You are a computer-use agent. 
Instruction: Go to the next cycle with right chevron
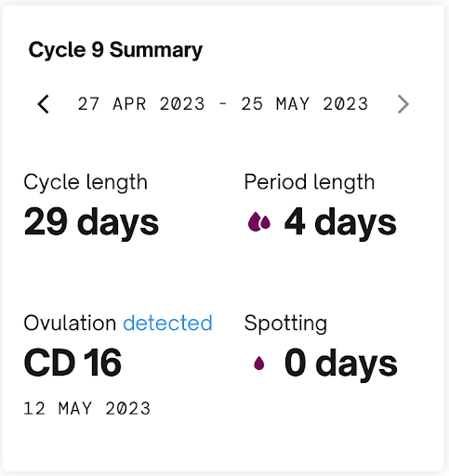(x=403, y=104)
